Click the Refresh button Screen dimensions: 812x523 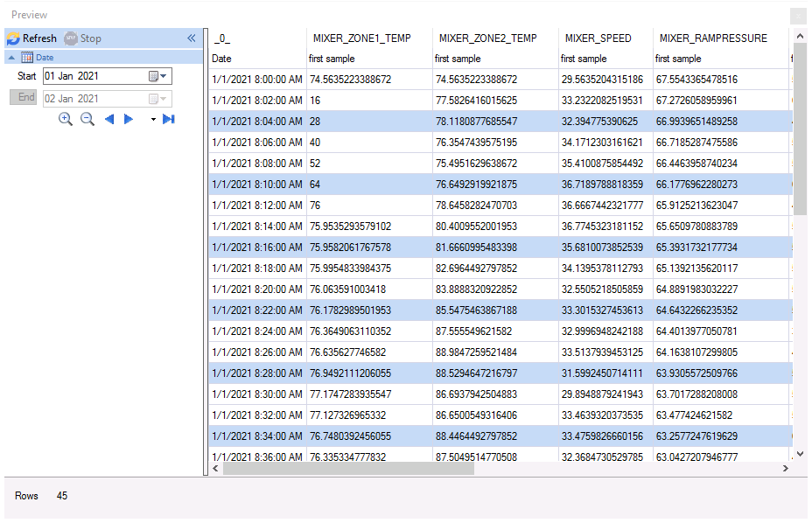point(31,38)
